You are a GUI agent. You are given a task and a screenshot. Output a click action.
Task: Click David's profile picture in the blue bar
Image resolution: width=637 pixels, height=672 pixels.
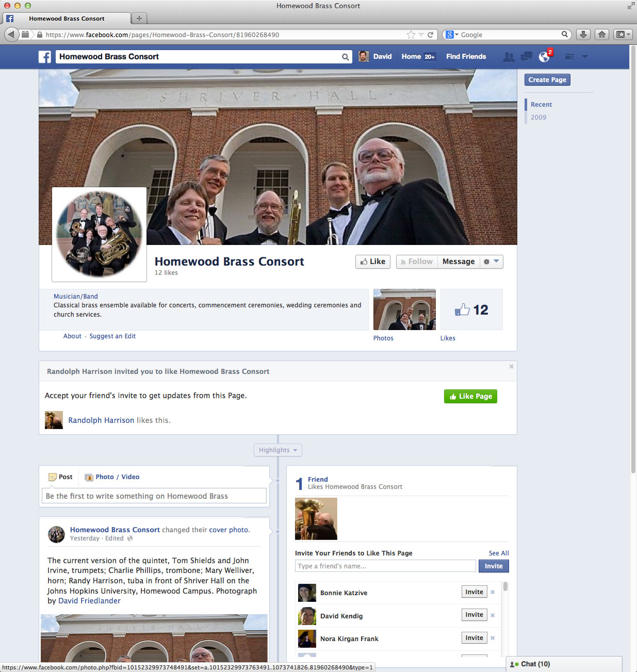coord(364,56)
